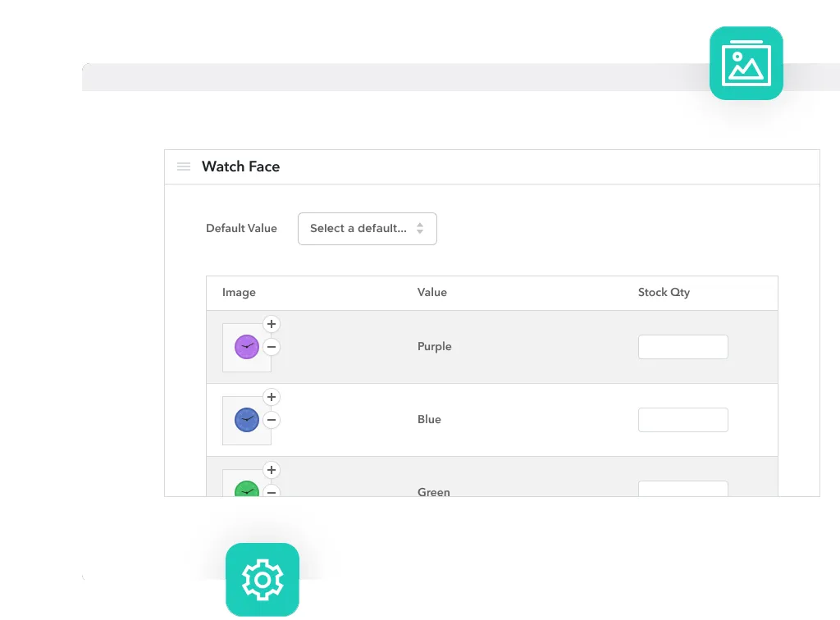Remove image with minus button in Green row

[x=272, y=491]
